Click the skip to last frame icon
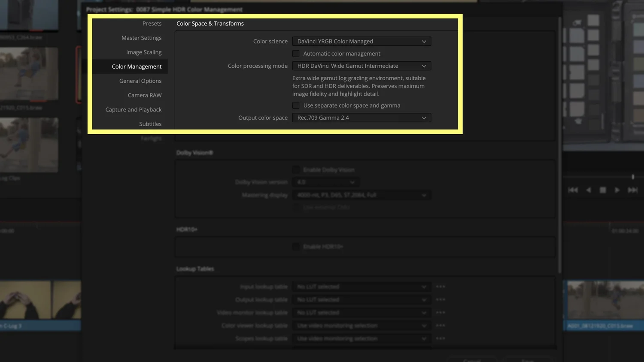 pyautogui.click(x=632, y=190)
